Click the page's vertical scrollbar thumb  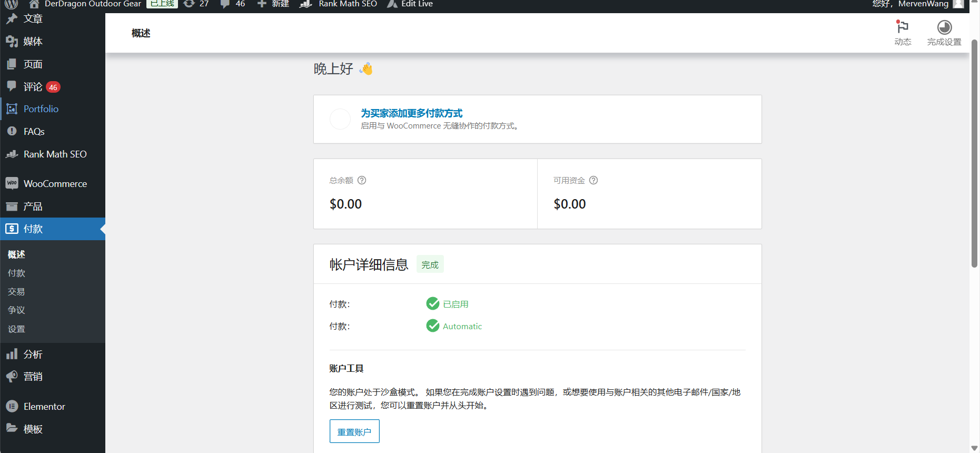974,153
